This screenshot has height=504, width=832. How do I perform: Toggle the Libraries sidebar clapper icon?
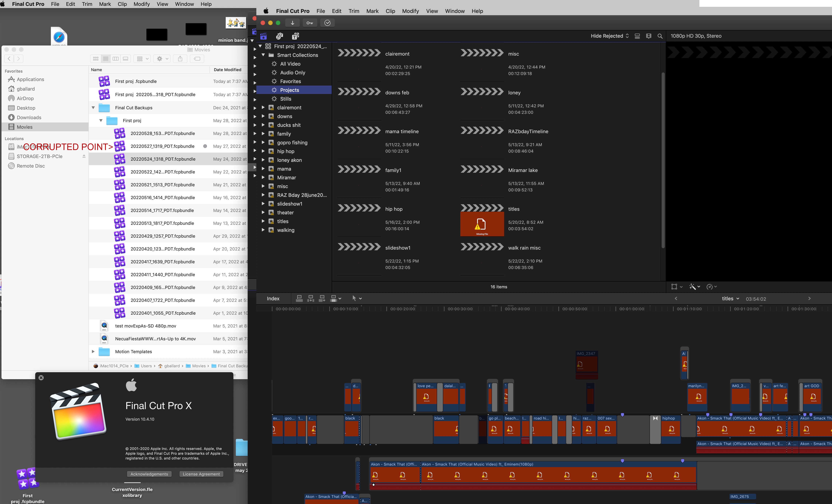pyautogui.click(x=264, y=36)
